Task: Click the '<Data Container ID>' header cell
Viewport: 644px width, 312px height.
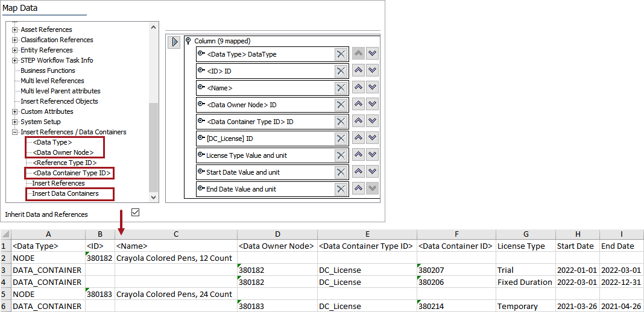Action: [x=456, y=246]
